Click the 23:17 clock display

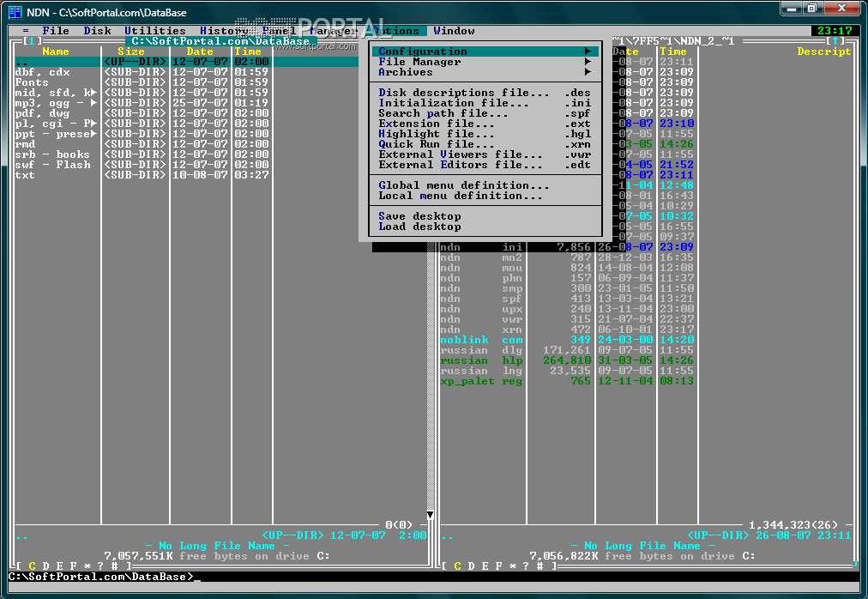click(x=835, y=31)
